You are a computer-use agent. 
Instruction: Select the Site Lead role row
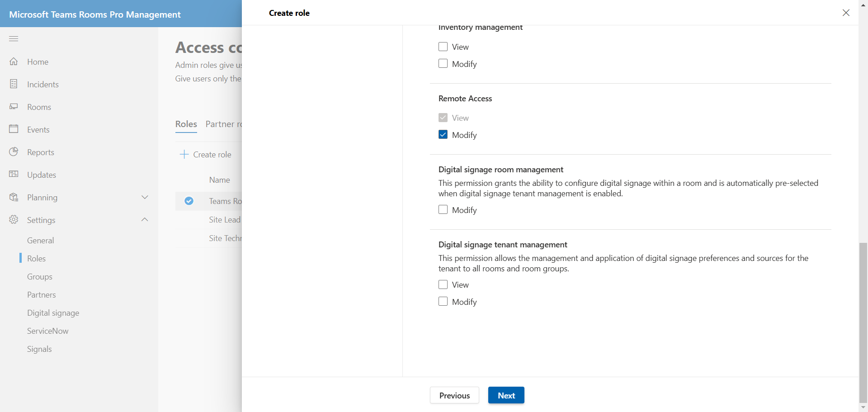point(208,220)
